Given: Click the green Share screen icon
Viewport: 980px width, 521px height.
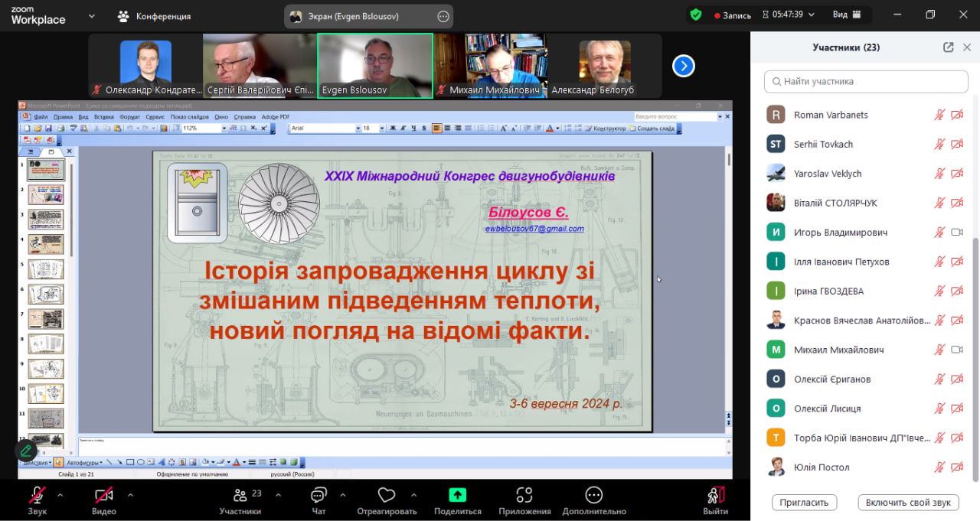Looking at the screenshot, I should [457, 495].
